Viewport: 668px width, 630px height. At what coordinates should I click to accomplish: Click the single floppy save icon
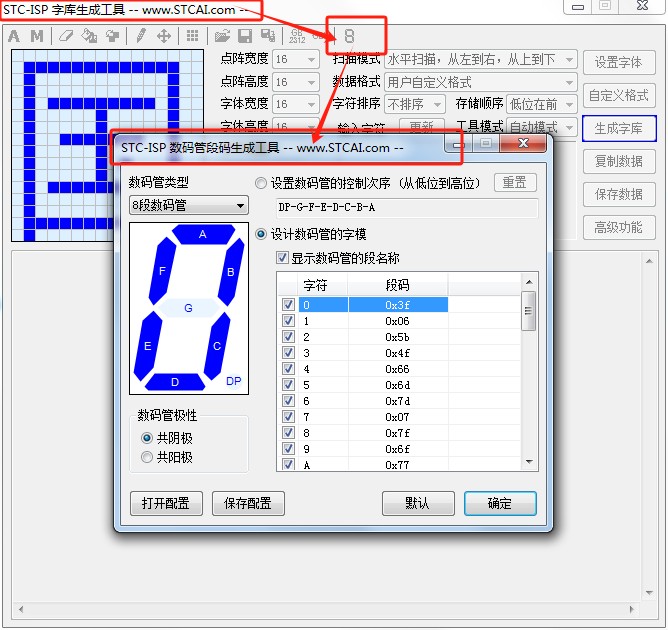point(245,36)
